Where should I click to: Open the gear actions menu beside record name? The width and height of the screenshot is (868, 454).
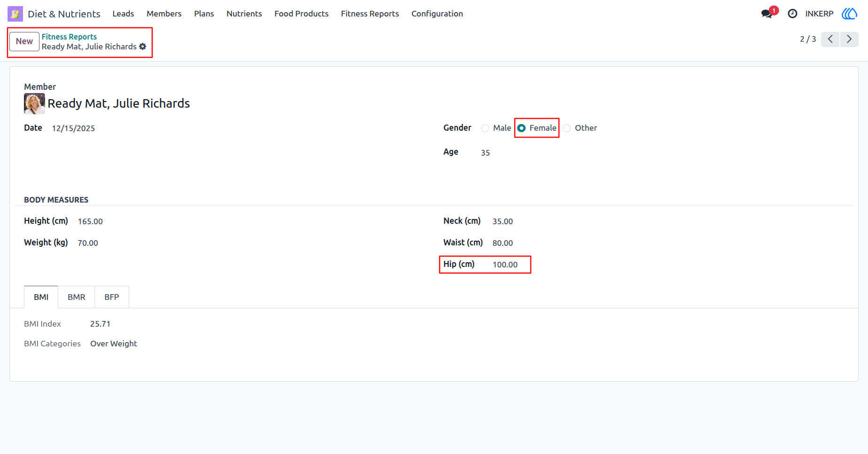tap(143, 47)
